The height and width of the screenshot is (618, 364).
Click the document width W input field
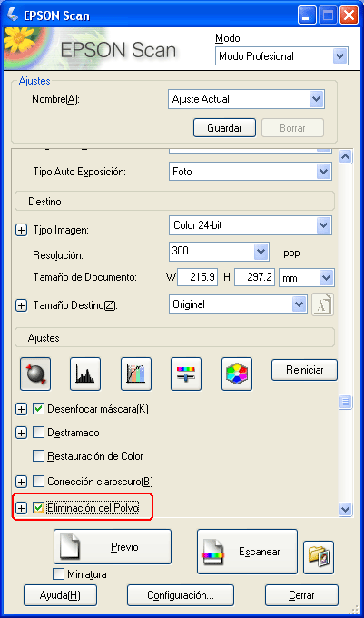(198, 277)
